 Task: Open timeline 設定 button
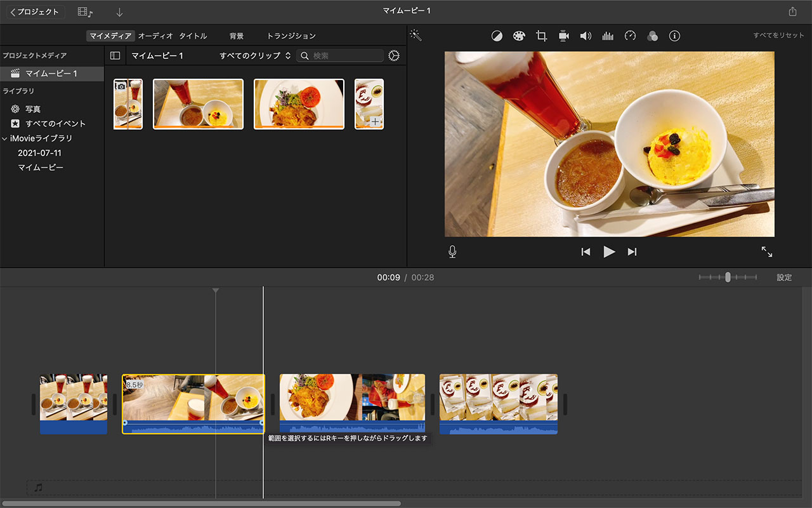coord(784,277)
